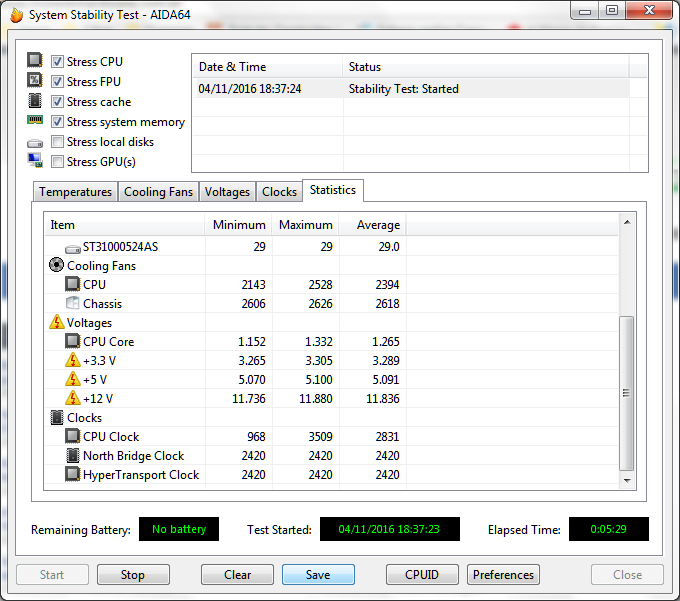Click the Status column header in log
This screenshot has width=680, height=601.
point(486,67)
